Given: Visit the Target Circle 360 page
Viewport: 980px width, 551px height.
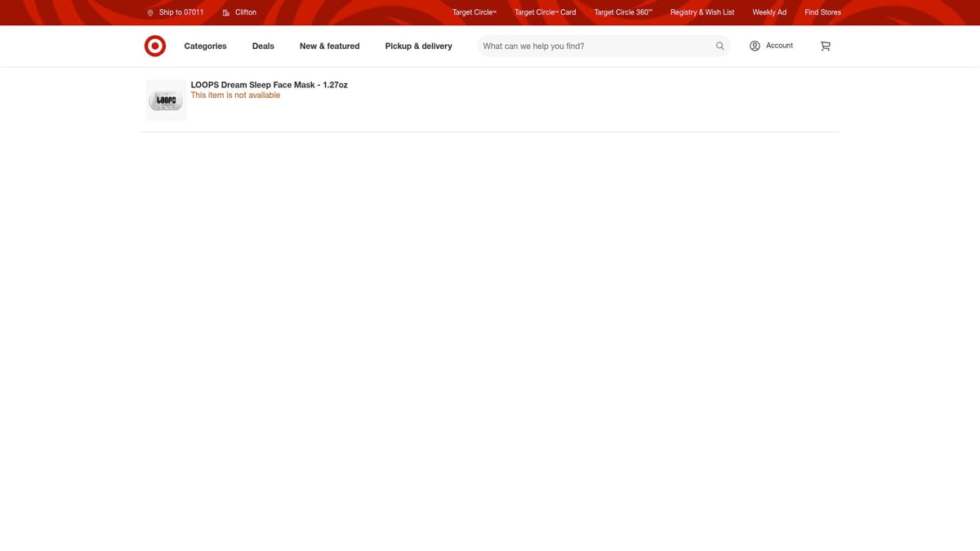Looking at the screenshot, I should [x=622, y=12].
